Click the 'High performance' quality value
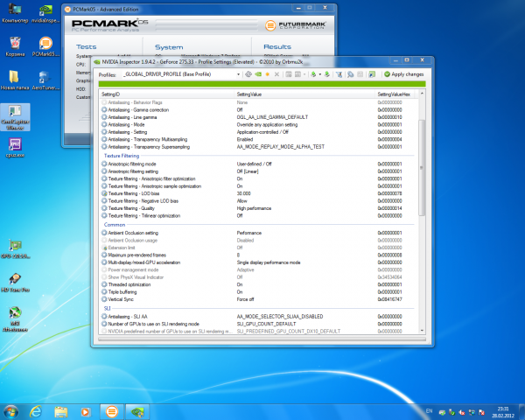This screenshot has width=525, height=420. pyautogui.click(x=254, y=208)
